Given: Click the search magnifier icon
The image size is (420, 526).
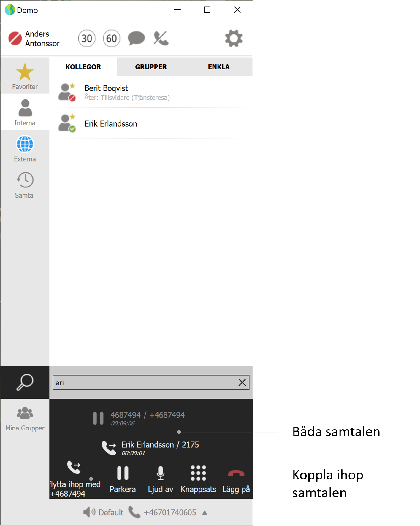Looking at the screenshot, I should tap(25, 382).
